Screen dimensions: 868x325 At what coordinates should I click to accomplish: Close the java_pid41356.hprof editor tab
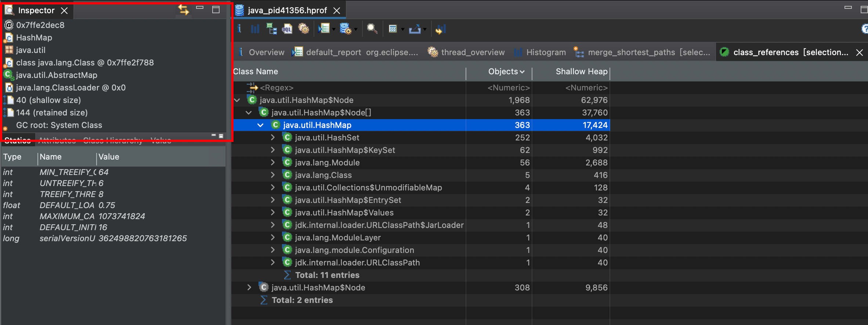(x=337, y=11)
